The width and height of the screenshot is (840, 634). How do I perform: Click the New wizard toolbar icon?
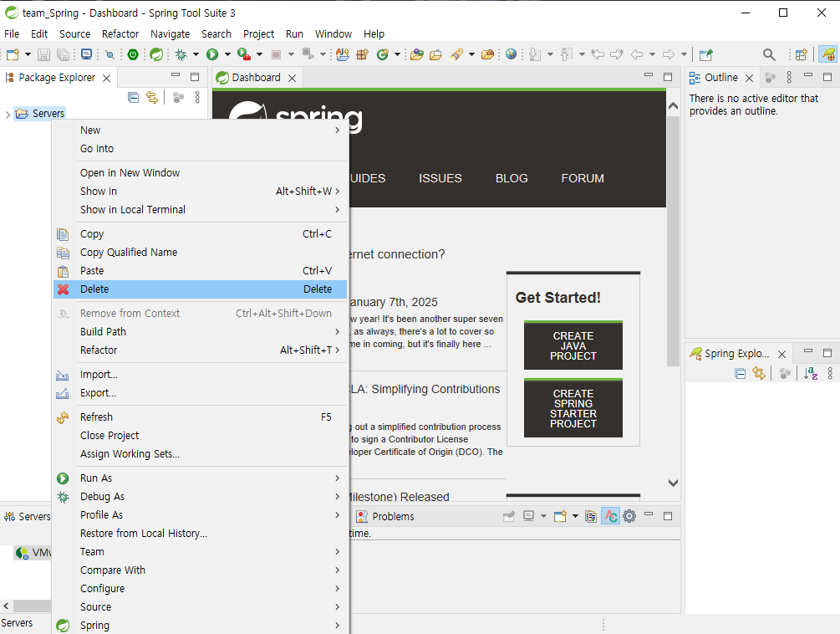(13, 54)
